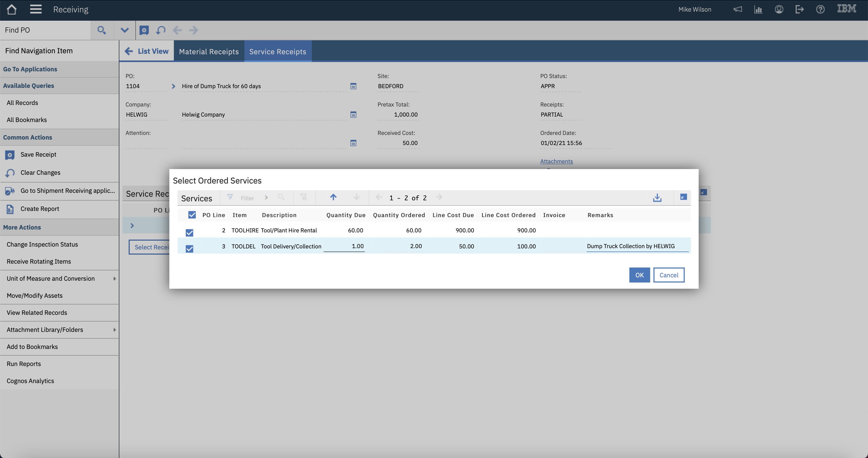Open the Attention detail menu icon
The width and height of the screenshot is (868, 458).
[x=353, y=143]
